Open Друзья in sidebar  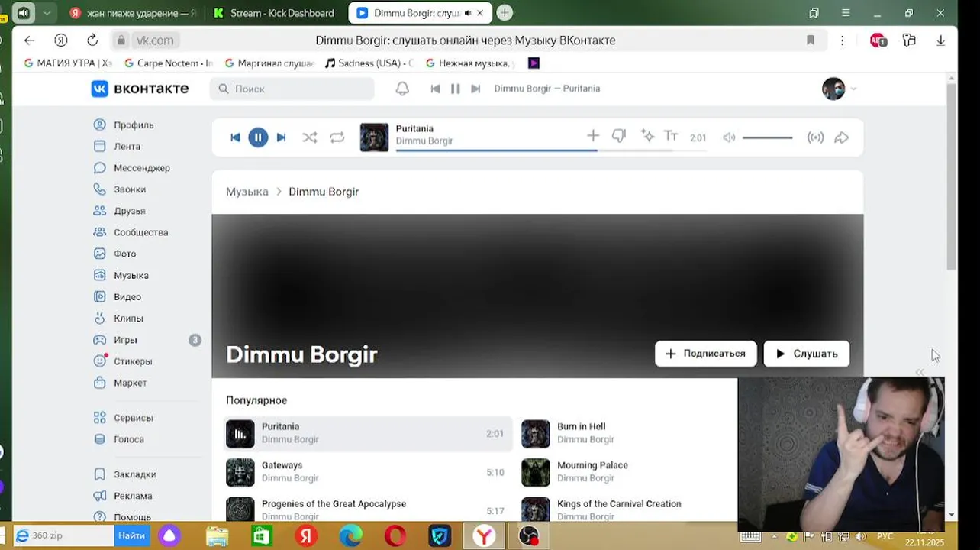pos(130,210)
